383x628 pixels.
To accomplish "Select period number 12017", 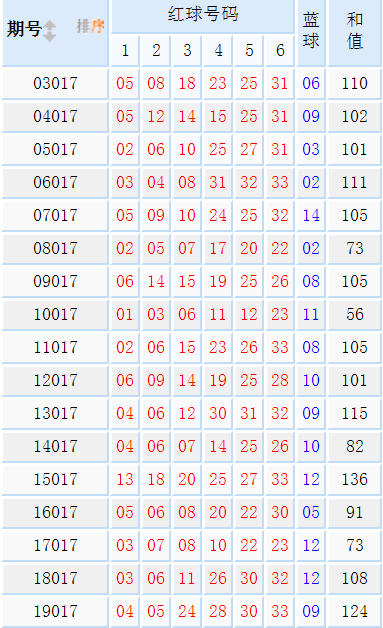I will pos(55,380).
